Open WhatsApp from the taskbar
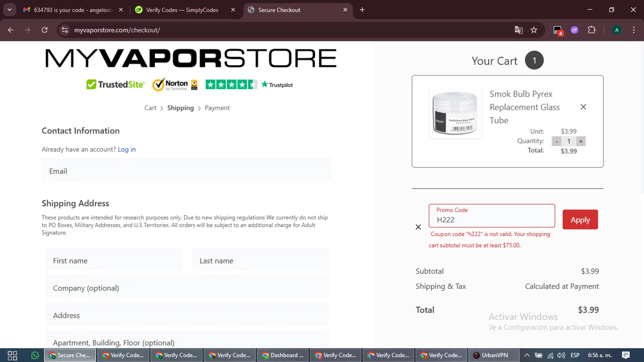Image resolution: width=644 pixels, height=362 pixels. coord(35,355)
